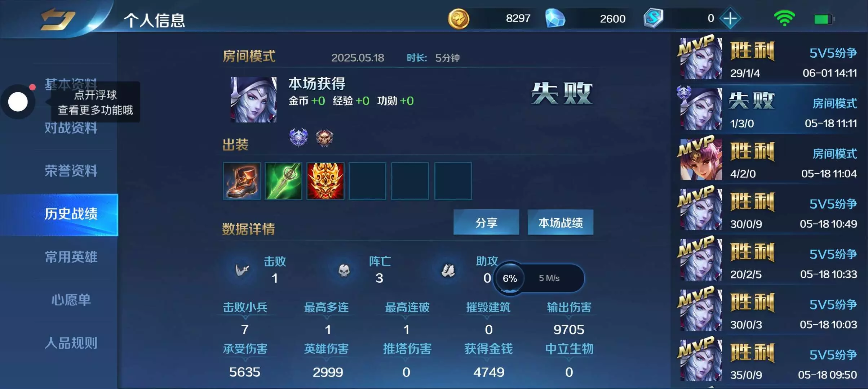
Task: Open the 心愿单 tab
Action: click(x=71, y=300)
